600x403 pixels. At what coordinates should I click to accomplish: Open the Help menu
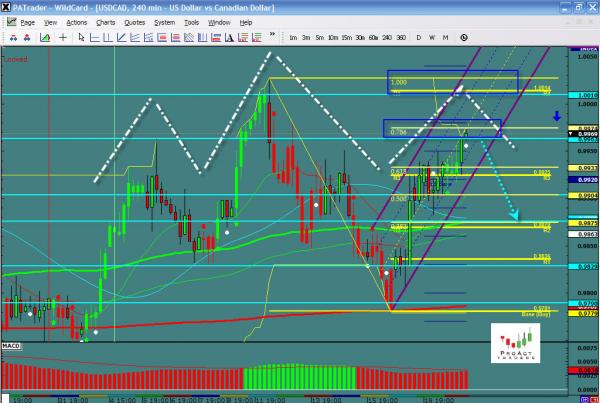tap(248, 21)
